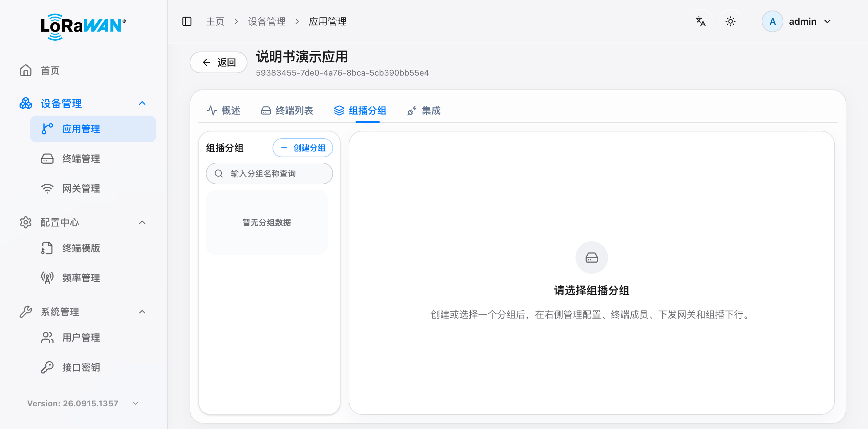Open 应用管理 in the sidebar
Screen dimensions: 868x429
coord(93,129)
